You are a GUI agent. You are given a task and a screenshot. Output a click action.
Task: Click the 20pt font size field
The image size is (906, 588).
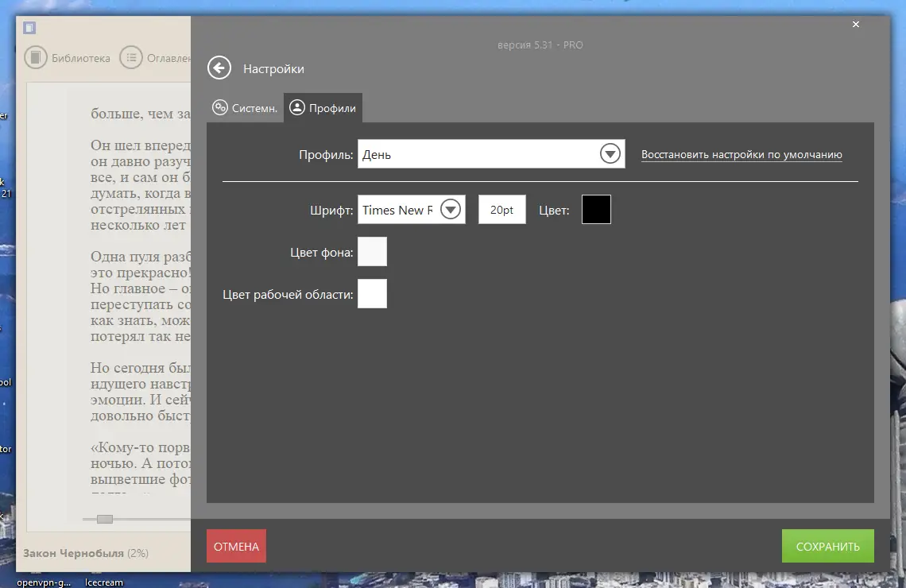[502, 209]
